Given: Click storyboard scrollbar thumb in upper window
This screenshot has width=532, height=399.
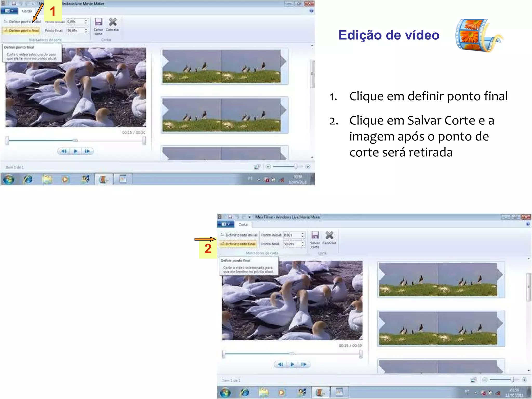Looking at the screenshot, I should pyautogui.click(x=312, y=74).
